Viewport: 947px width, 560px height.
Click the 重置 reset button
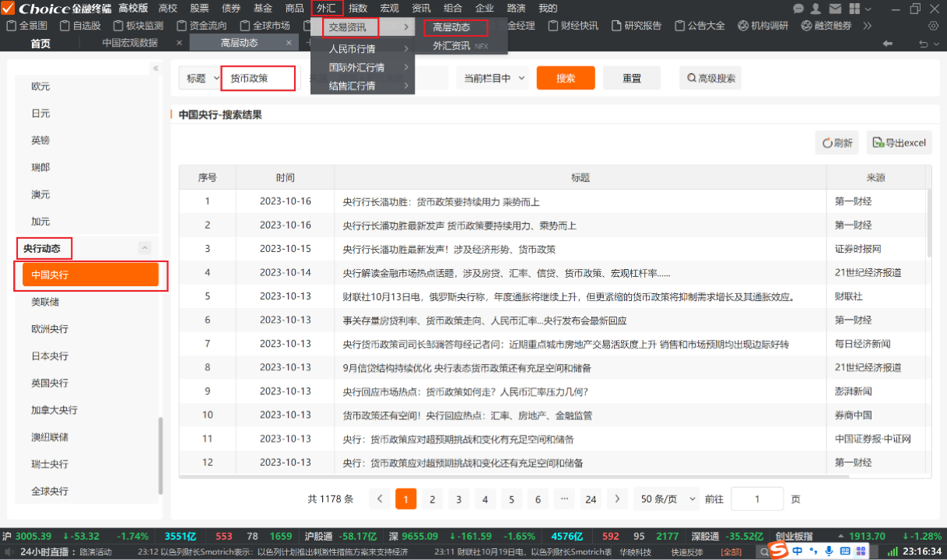631,78
